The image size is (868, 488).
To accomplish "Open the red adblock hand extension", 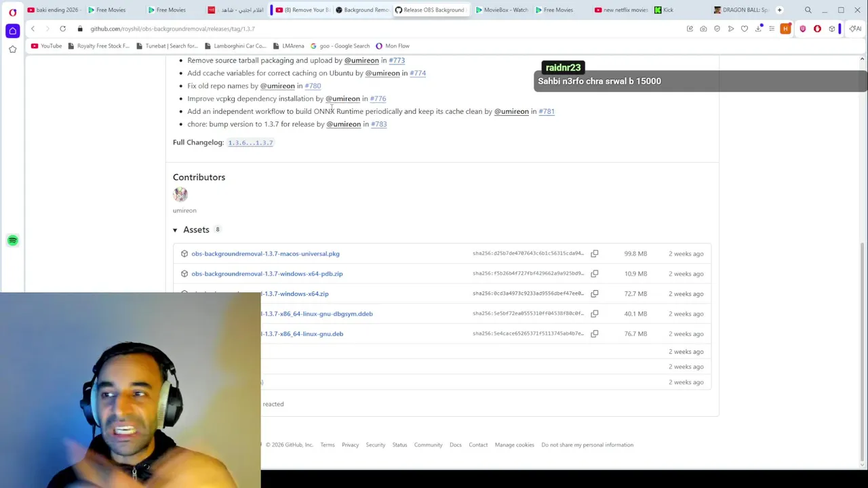I will click(x=817, y=28).
